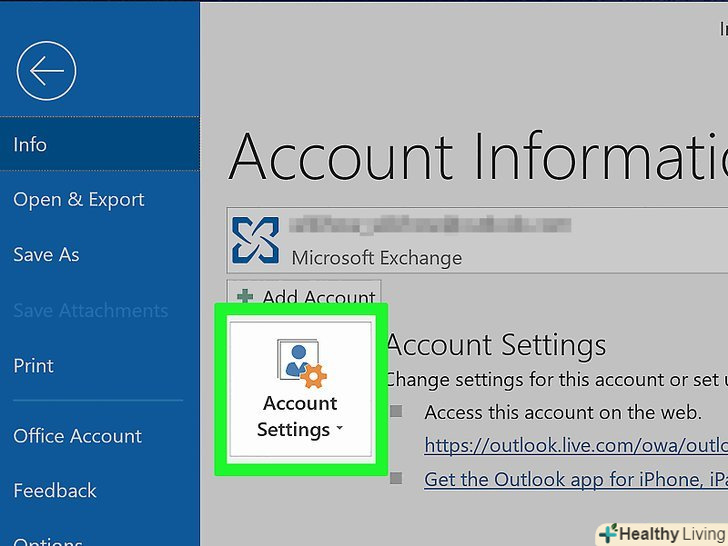Click the green plus Add Account icon

pyautogui.click(x=245, y=297)
